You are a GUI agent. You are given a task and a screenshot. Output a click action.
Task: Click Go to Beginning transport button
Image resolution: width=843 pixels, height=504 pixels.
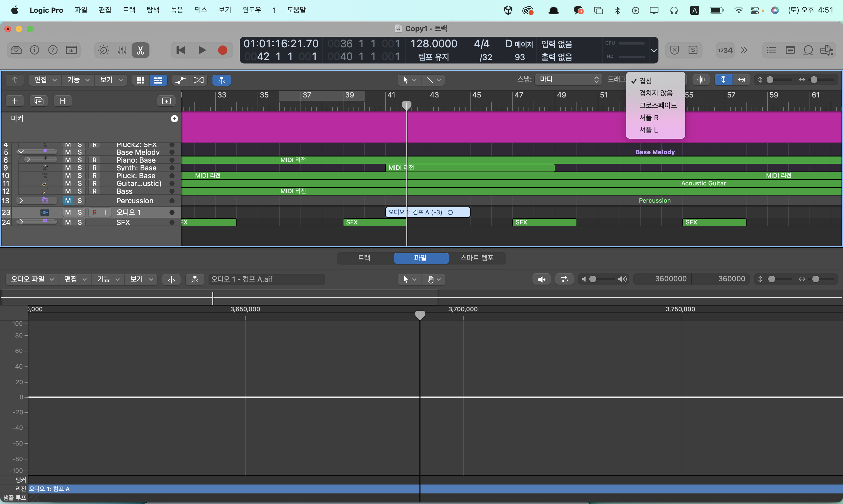[x=181, y=50]
